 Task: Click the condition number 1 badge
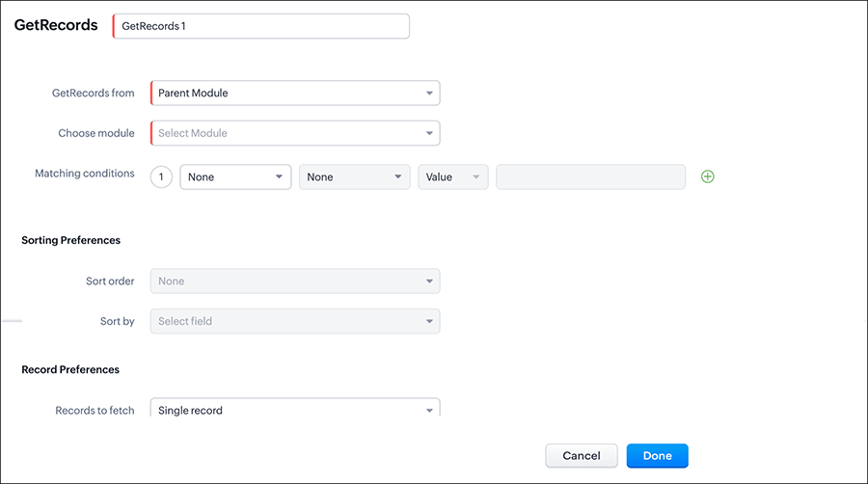(x=162, y=177)
